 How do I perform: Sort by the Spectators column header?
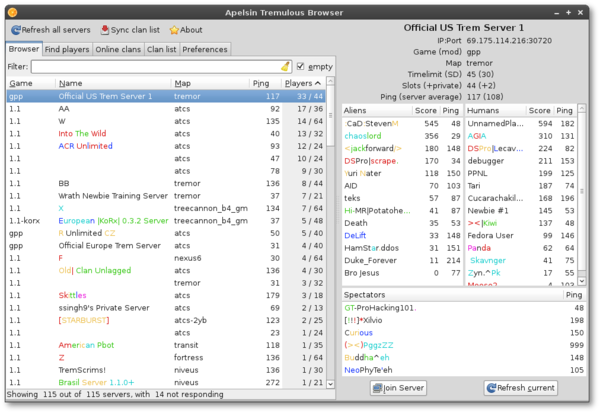(453, 295)
